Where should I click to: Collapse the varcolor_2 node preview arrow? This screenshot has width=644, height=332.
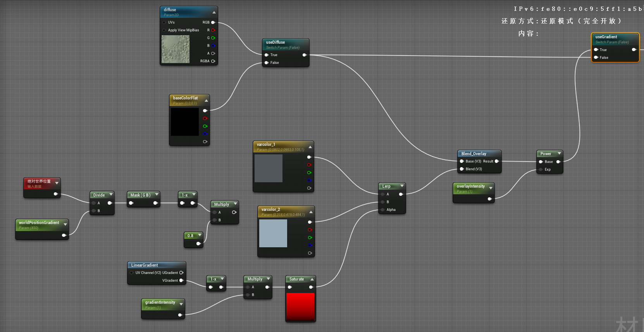click(311, 212)
